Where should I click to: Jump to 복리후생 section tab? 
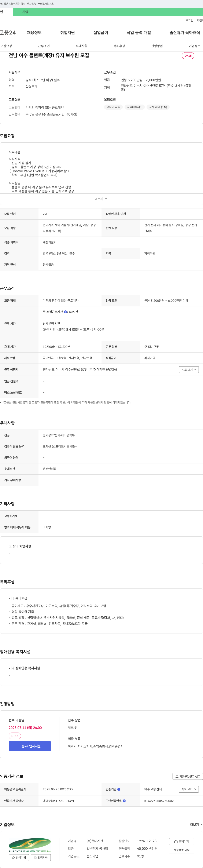tap(119, 46)
